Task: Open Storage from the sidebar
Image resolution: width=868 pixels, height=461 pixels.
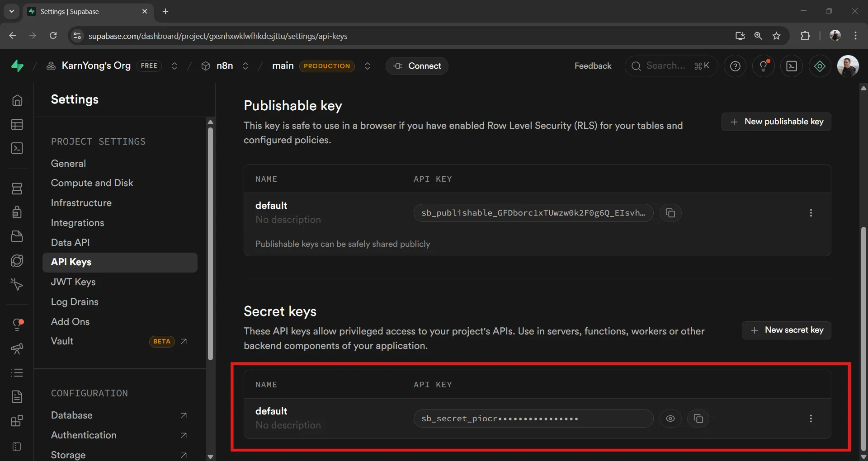Action: point(17,236)
